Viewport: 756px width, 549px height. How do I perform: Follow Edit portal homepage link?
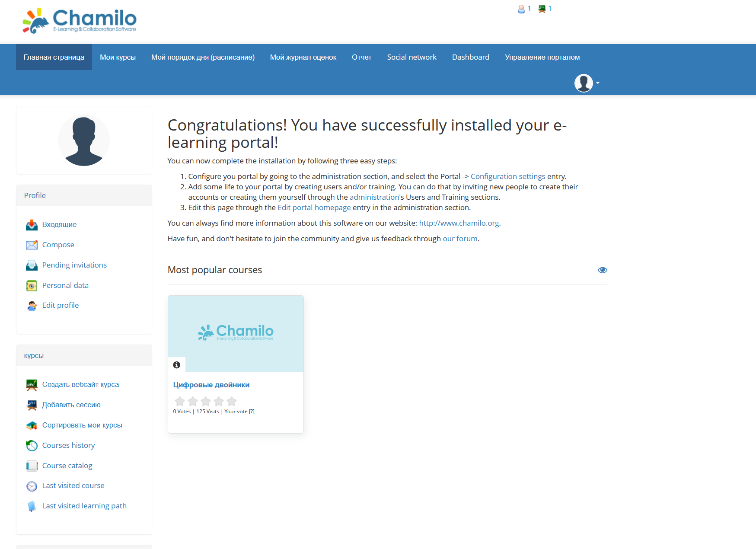pyautogui.click(x=314, y=207)
